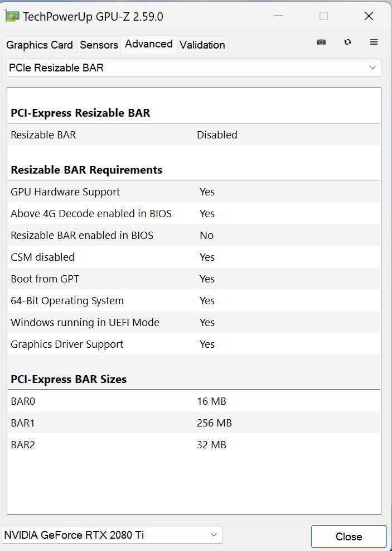Viewport: 392px width, 551px height.
Task: Switch to the Graphics Card tab
Action: pyautogui.click(x=40, y=45)
